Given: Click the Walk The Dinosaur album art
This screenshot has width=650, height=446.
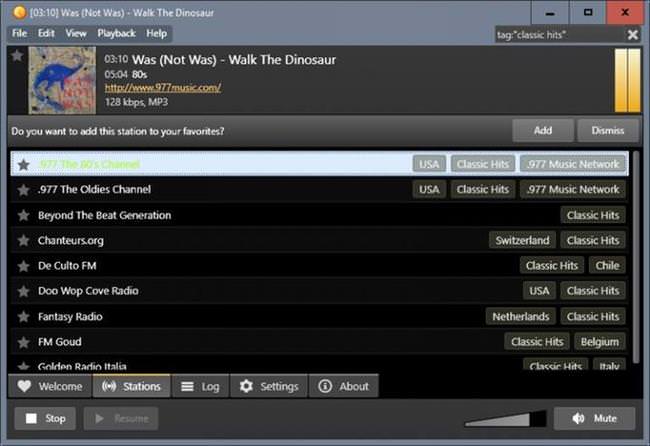Looking at the screenshot, I should 62,80.
